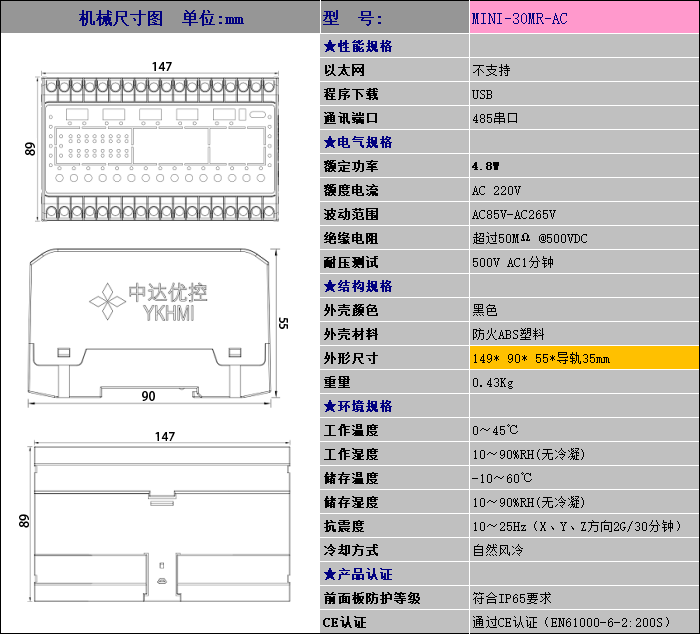Click the ★结构规格 section heading
This screenshot has height=634, width=700.
click(x=358, y=286)
